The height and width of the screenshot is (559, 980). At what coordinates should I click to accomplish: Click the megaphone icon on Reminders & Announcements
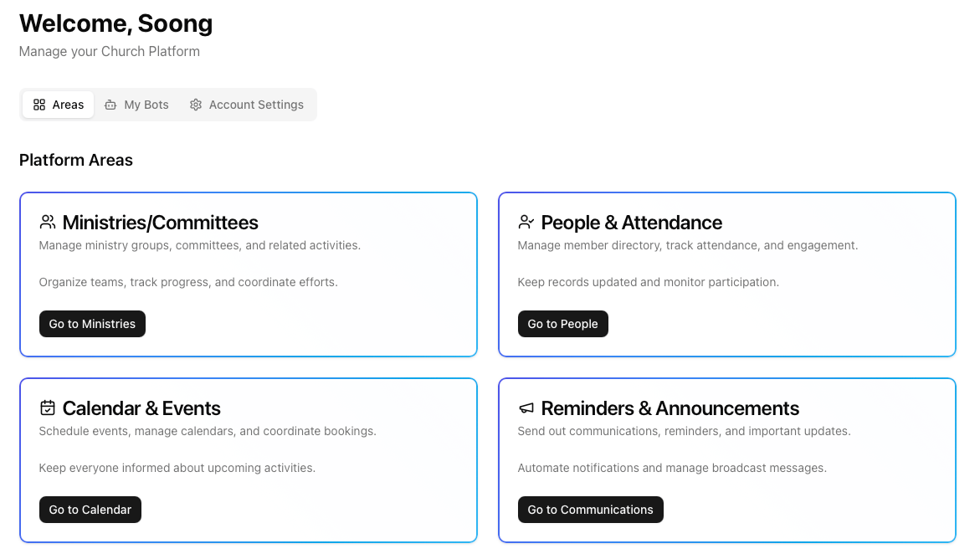point(526,408)
